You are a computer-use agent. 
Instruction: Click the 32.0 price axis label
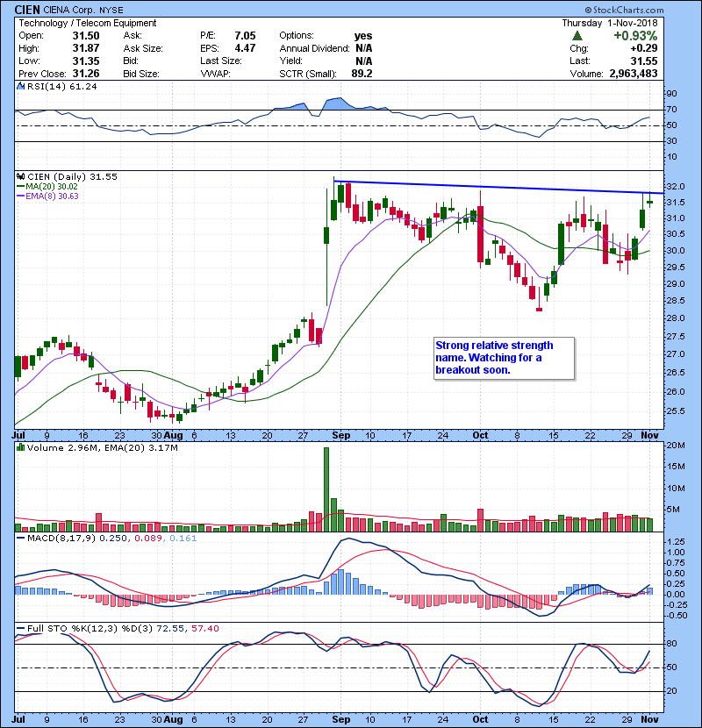676,187
